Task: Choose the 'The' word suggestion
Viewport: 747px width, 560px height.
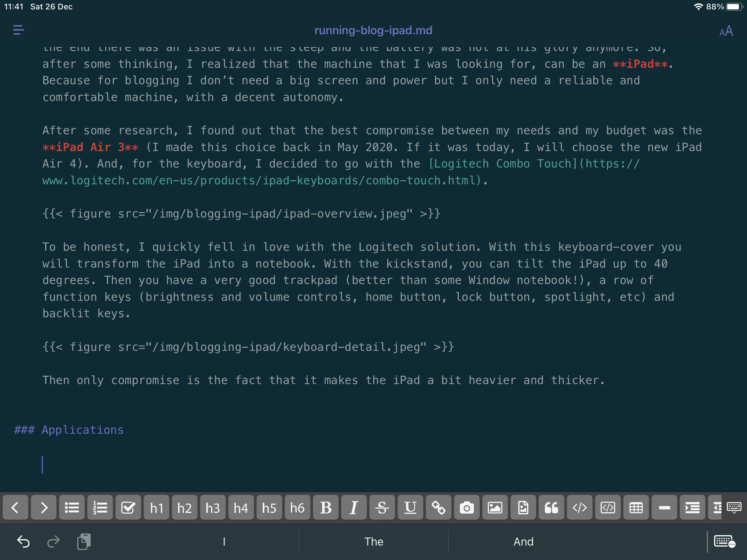Action: coord(373,542)
